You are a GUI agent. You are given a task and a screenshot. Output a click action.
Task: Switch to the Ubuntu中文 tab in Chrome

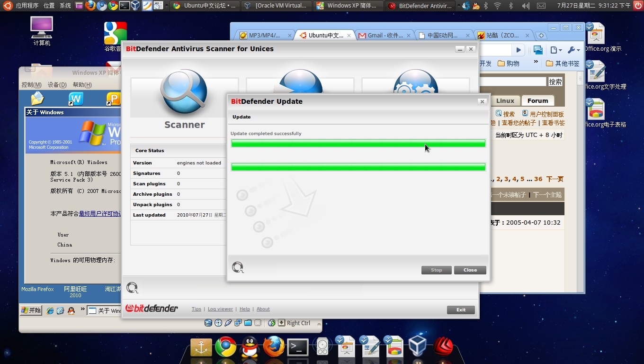click(326, 35)
